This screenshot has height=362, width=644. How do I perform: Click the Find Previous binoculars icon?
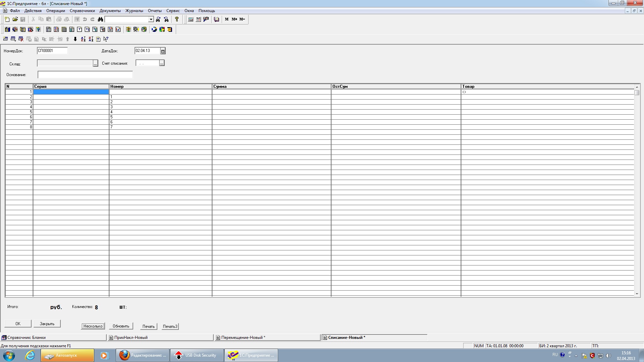point(166,19)
